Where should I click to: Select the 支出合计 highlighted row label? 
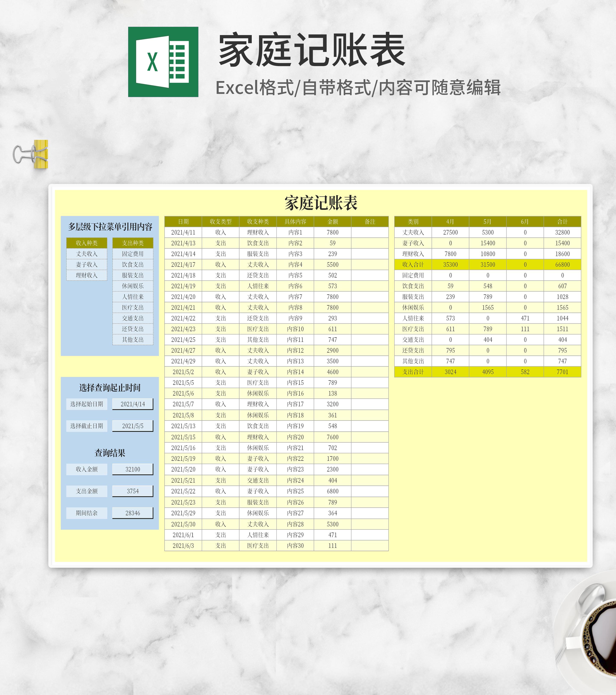pyautogui.click(x=413, y=372)
